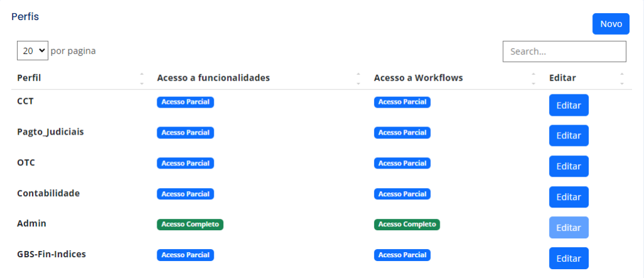Image resolution: width=644 pixels, height=278 pixels.
Task: Focus the Search input field
Action: coord(564,52)
